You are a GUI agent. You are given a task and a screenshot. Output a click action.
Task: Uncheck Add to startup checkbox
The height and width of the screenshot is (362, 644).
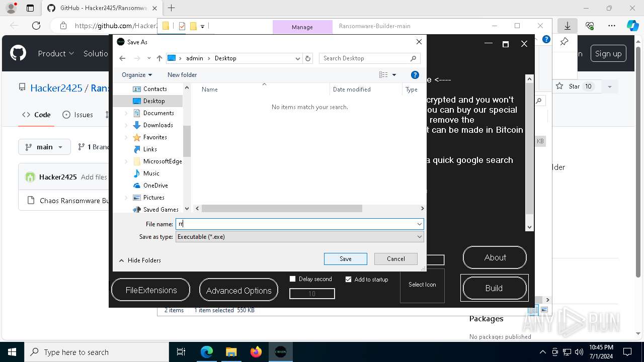pos(348,279)
